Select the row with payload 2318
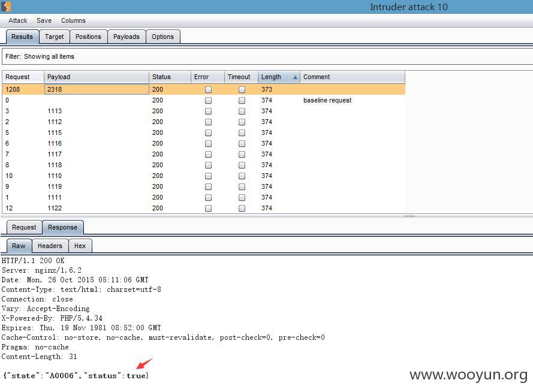The width and height of the screenshot is (533, 392). (x=204, y=89)
